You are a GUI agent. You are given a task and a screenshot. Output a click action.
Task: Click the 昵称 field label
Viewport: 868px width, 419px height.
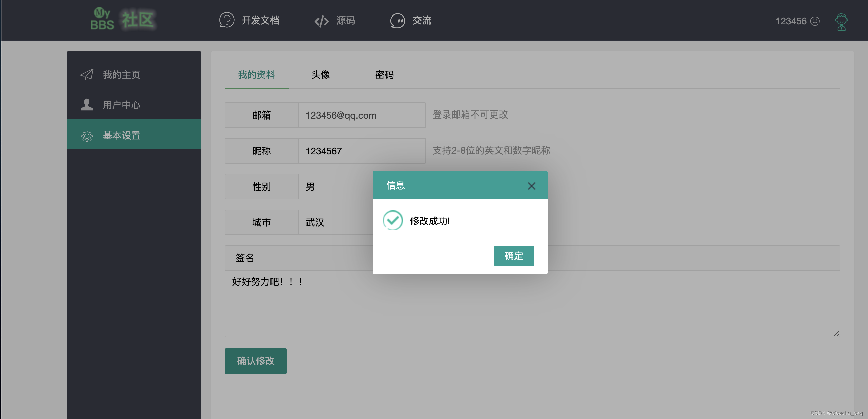261,151
